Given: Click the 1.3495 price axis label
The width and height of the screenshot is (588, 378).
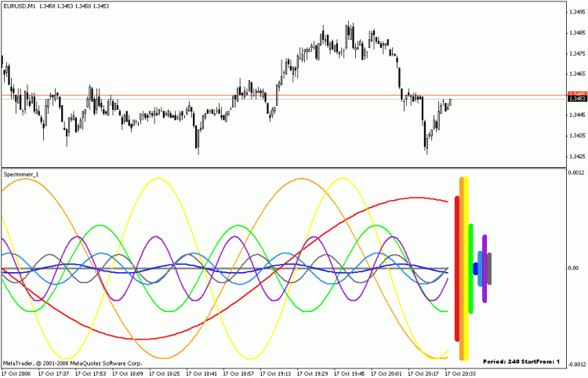Looking at the screenshot, I should (576, 12).
